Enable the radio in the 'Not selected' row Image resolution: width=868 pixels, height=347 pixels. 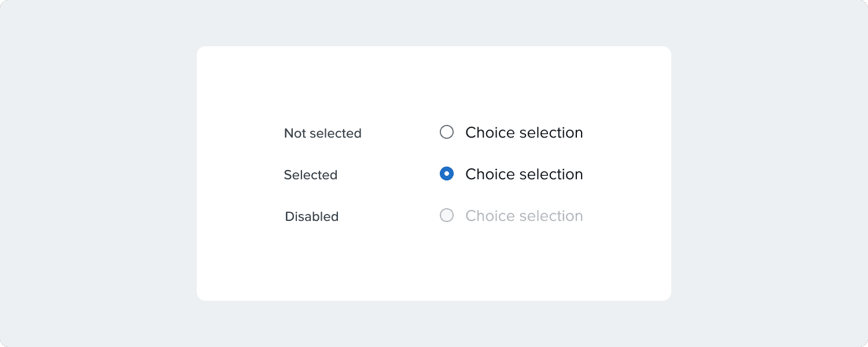(x=447, y=132)
